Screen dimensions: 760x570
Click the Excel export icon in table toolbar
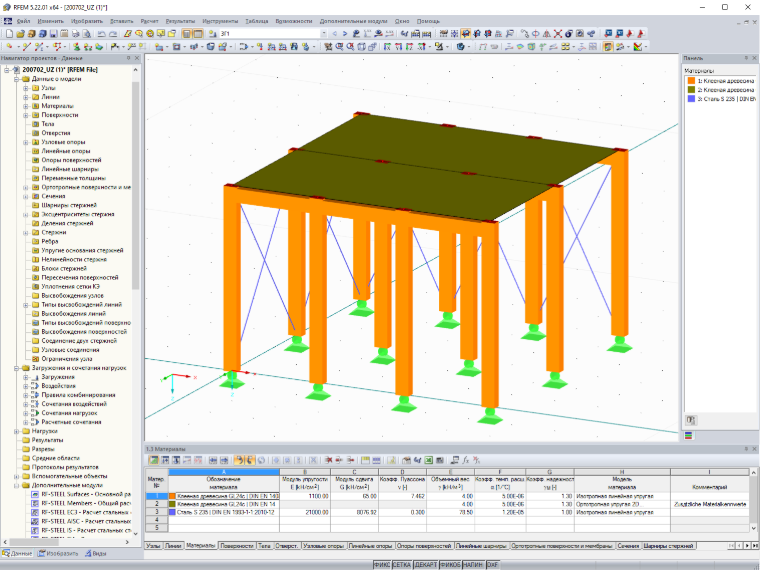point(428,460)
